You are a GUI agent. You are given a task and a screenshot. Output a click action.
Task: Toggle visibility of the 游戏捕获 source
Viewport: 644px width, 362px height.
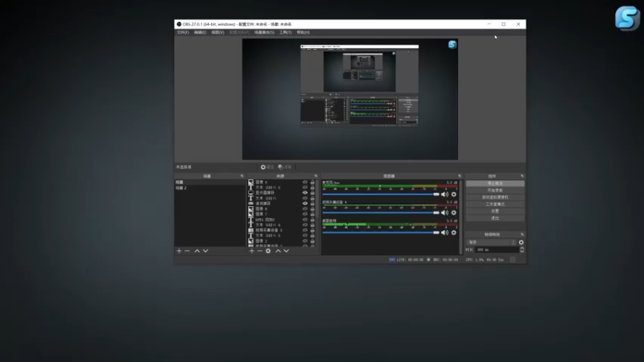tap(305, 204)
